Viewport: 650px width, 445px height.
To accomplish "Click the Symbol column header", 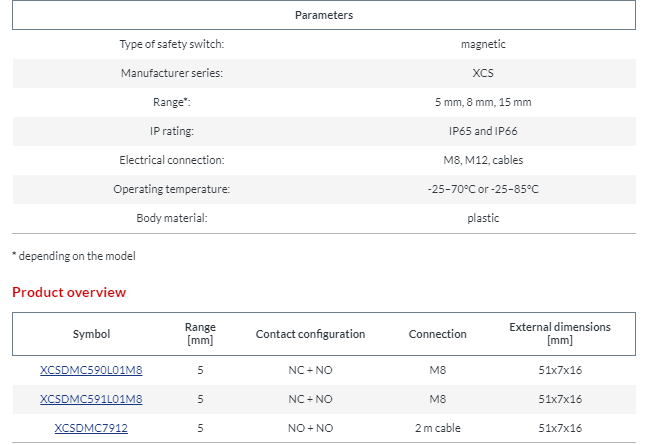I will (91, 334).
